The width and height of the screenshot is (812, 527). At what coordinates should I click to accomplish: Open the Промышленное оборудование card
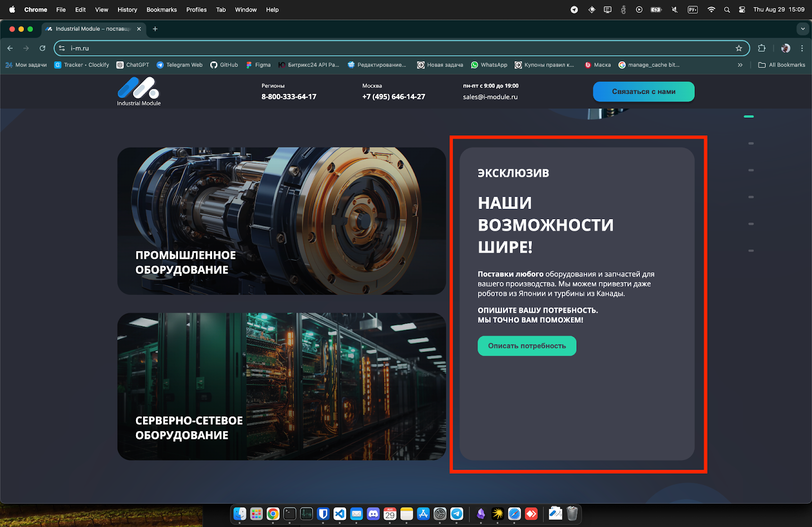[x=282, y=221]
